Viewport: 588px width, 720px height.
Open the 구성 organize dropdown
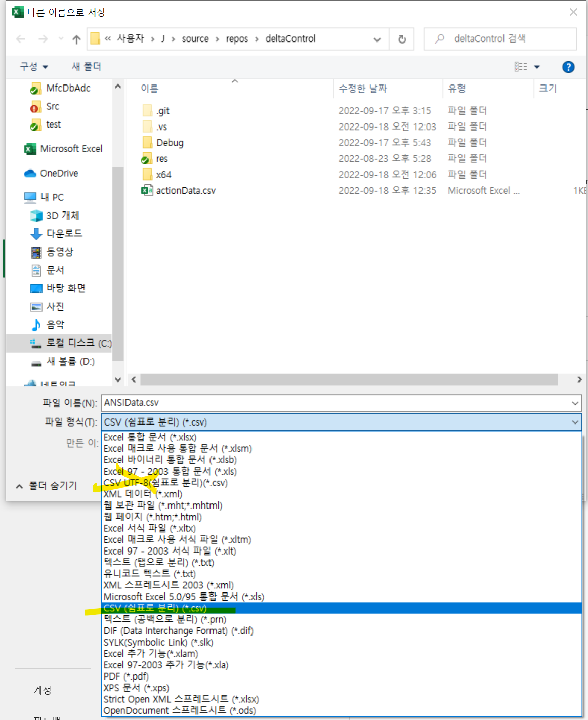click(x=34, y=67)
